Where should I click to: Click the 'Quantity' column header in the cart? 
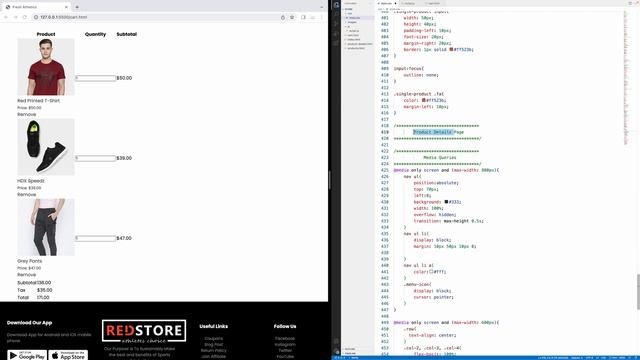96,34
